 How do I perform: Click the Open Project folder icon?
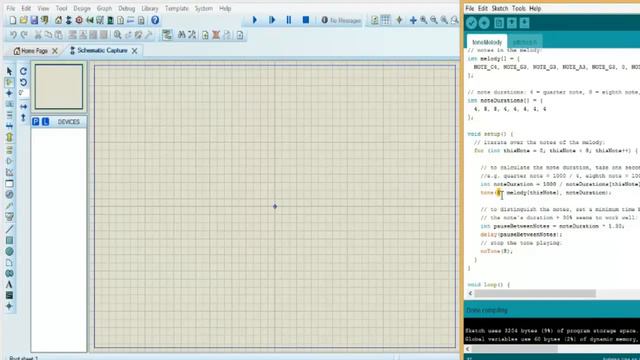[23, 20]
